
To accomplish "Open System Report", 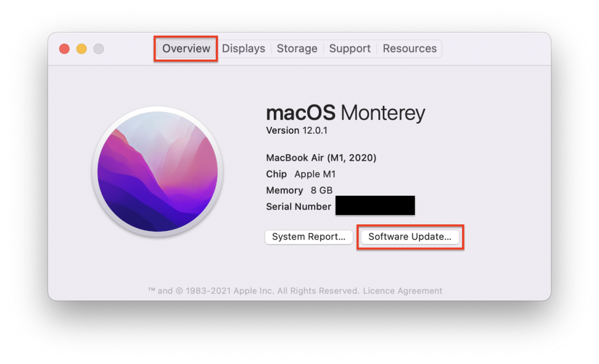I will pyautogui.click(x=308, y=237).
